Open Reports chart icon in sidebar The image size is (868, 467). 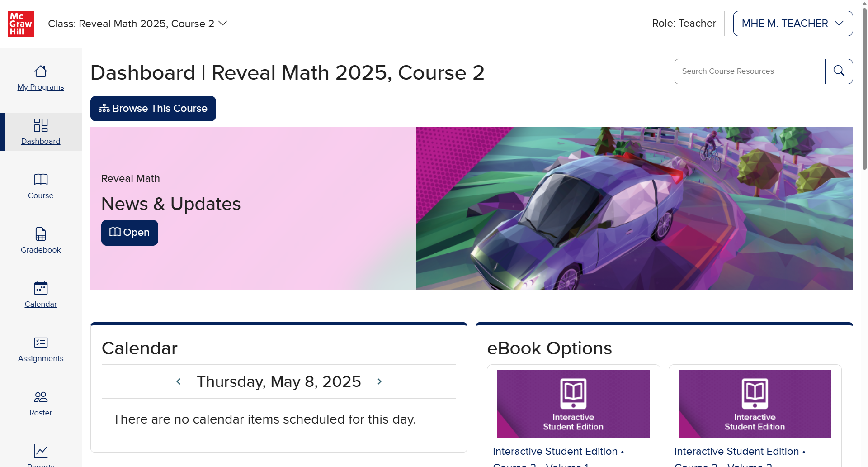point(41,451)
